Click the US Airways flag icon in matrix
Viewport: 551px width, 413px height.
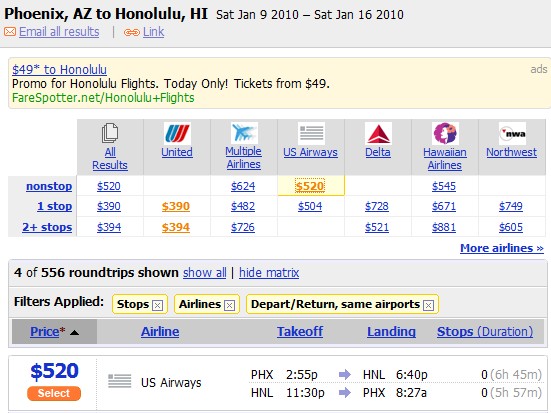tap(311, 133)
